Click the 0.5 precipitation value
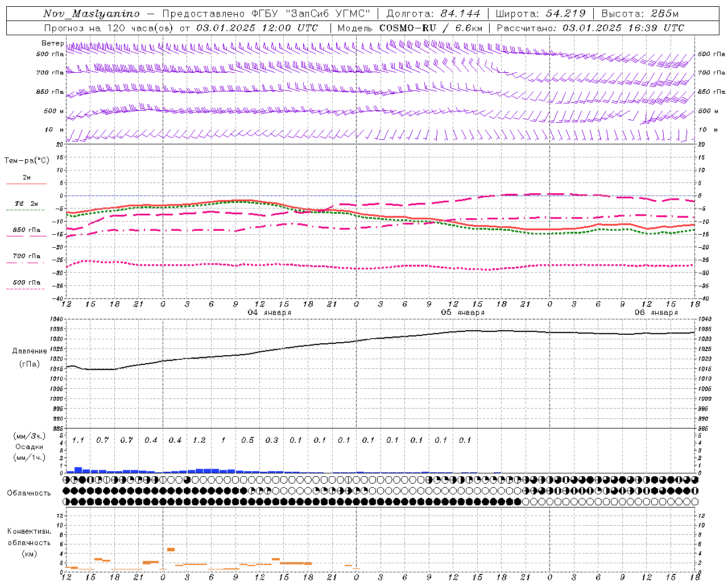 [x=247, y=440]
